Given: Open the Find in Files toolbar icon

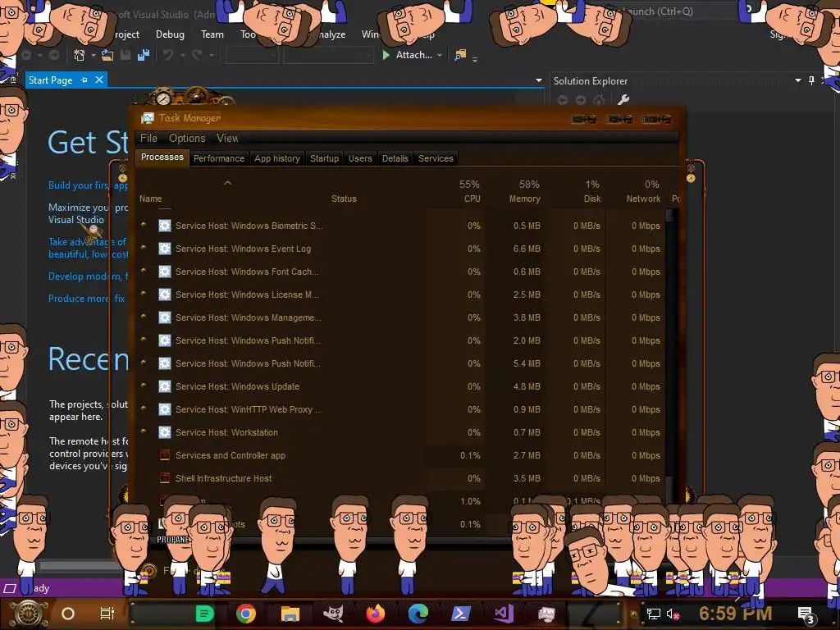Looking at the screenshot, I should click(x=459, y=55).
